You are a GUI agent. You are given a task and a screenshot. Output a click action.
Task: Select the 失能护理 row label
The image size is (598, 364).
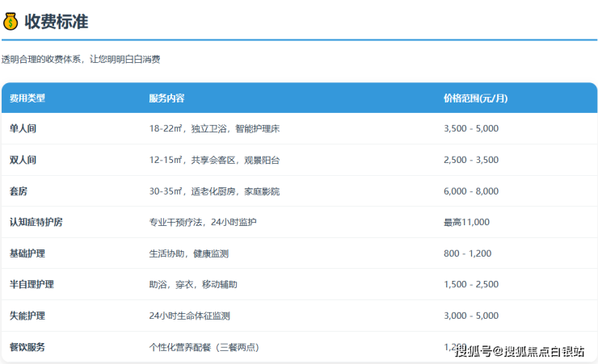27,316
